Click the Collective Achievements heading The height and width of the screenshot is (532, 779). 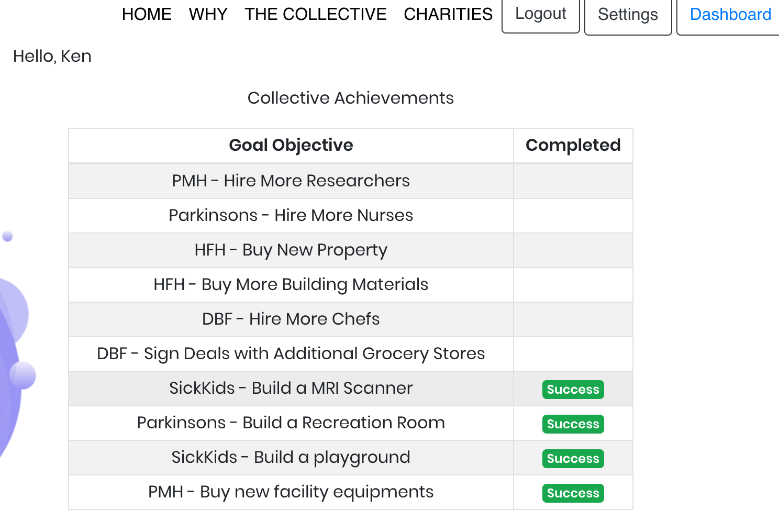[350, 98]
